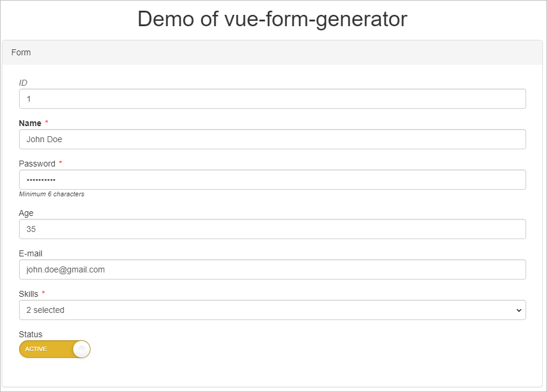547x392 pixels.
Task: Click the E-mail input field
Action: tap(272, 269)
